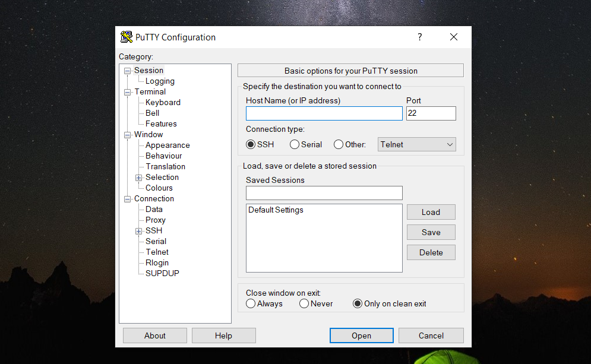The height and width of the screenshot is (364, 591).
Task: Collapse the Connection tree node
Action: coord(127,199)
